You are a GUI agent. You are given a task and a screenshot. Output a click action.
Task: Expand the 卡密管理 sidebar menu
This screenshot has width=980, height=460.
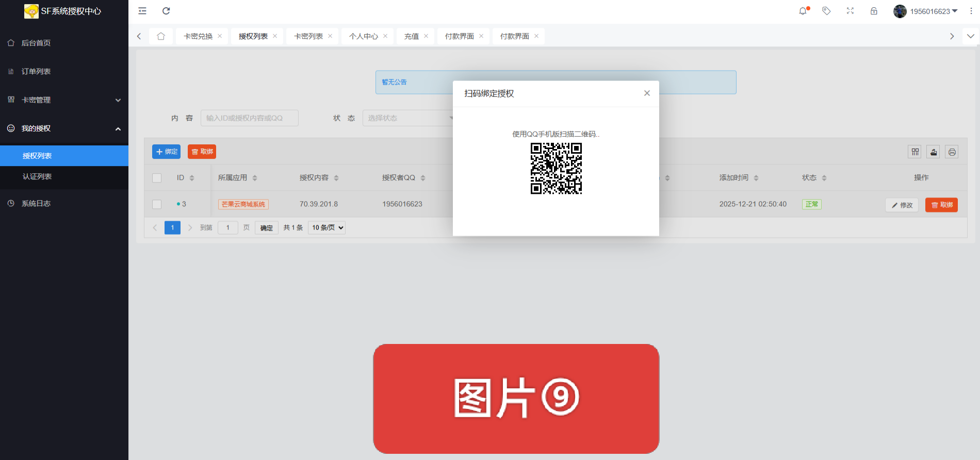pyautogui.click(x=64, y=100)
